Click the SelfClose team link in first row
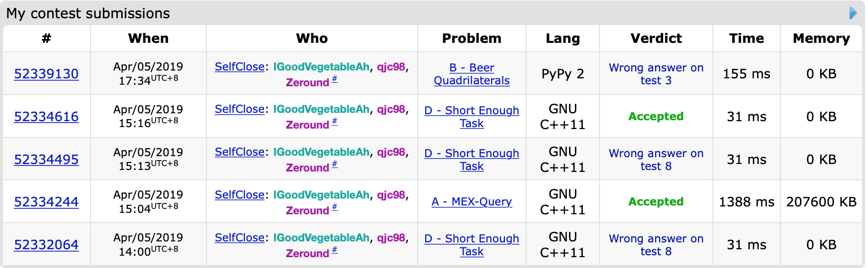 point(239,67)
